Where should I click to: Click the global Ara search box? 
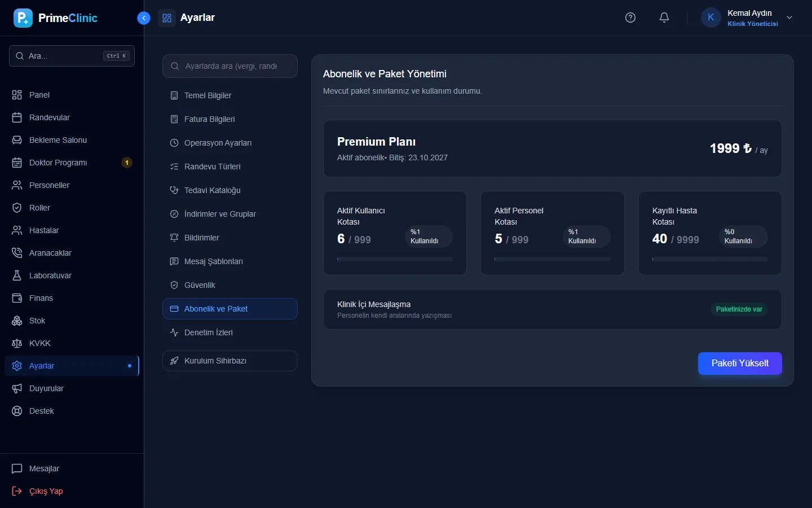coord(72,56)
